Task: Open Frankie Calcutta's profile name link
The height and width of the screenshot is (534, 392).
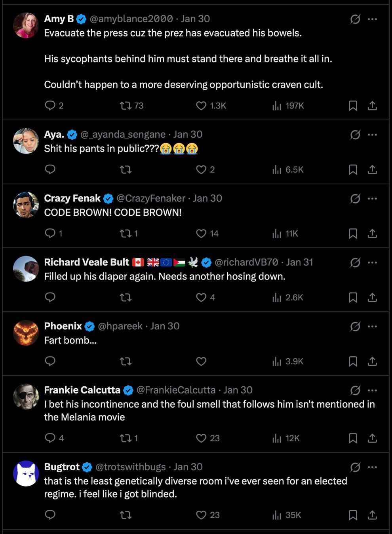Action: pyautogui.click(x=82, y=390)
